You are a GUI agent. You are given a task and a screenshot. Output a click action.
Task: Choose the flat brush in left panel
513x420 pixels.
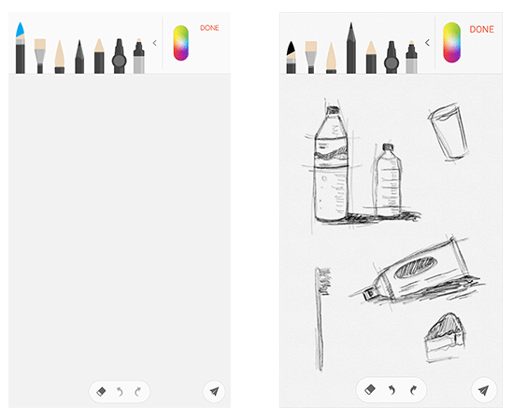coord(40,56)
